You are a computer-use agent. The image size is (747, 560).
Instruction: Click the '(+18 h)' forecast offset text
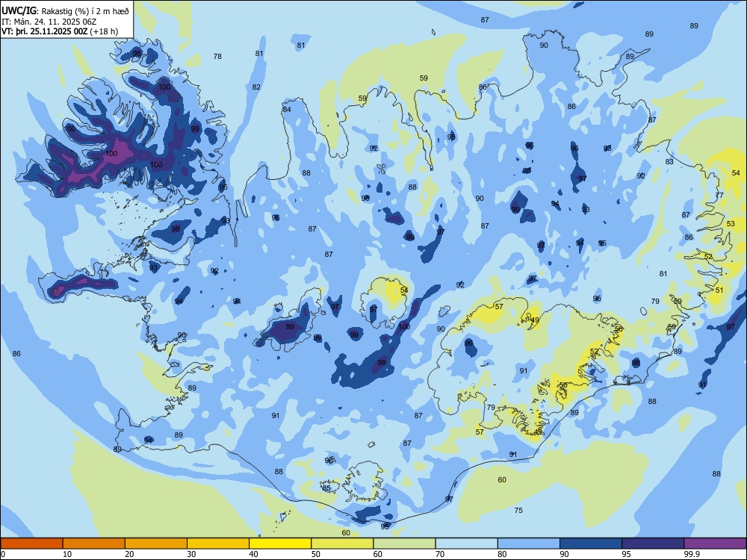[x=104, y=31]
